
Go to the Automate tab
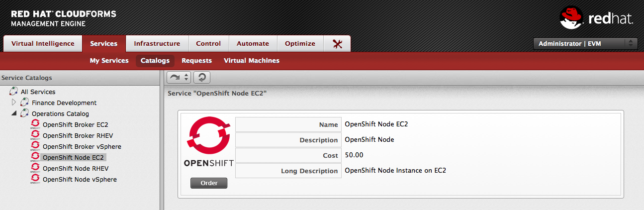click(253, 44)
